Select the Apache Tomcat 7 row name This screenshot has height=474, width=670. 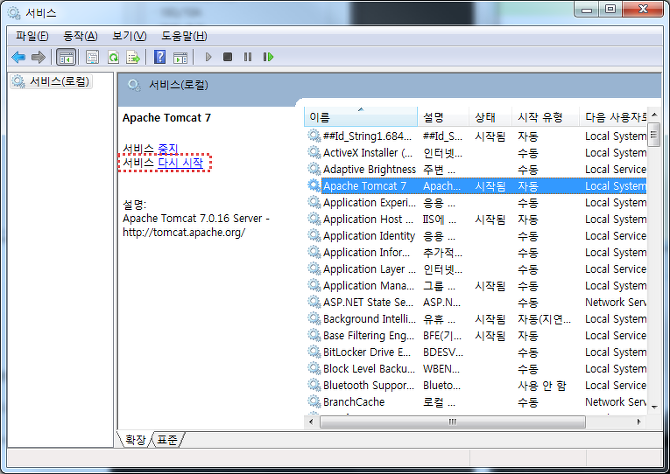tap(364, 186)
